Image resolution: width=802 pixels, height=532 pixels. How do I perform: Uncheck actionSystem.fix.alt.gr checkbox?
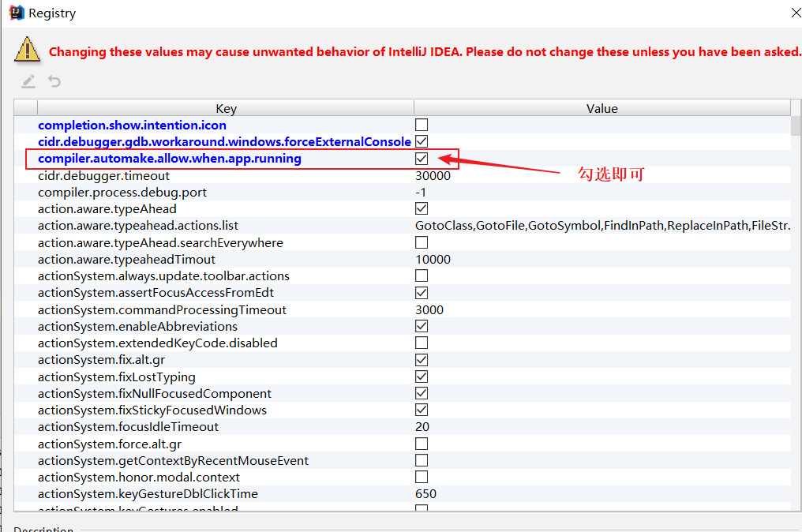[422, 360]
